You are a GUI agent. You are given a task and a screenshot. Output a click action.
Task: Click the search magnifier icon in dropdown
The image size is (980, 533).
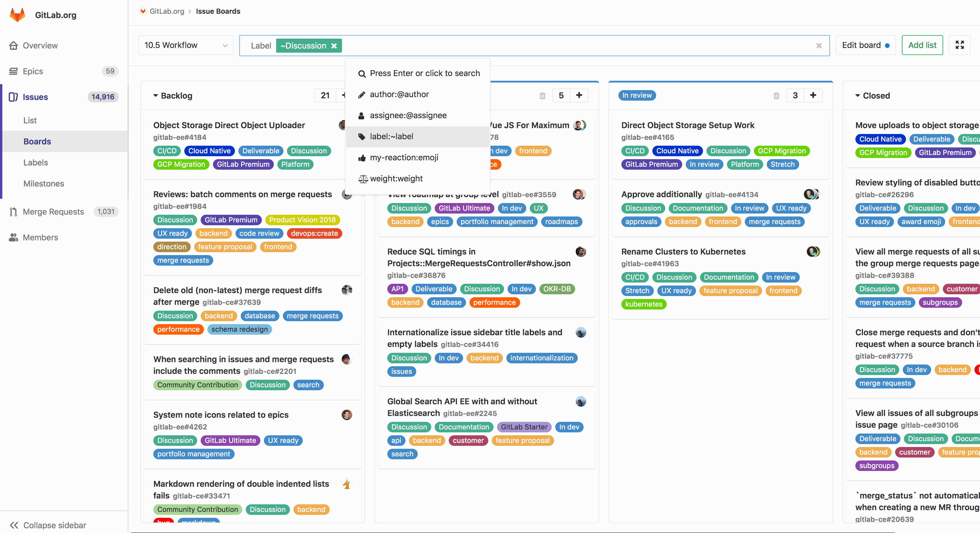[x=362, y=73]
